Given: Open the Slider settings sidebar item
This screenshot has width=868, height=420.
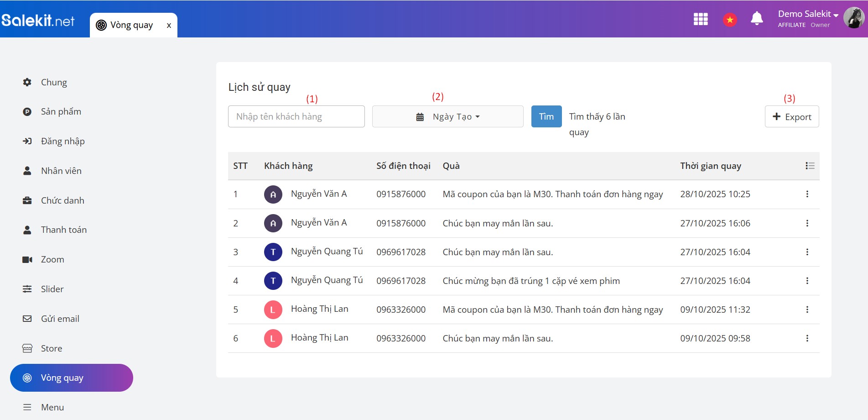Looking at the screenshot, I should (x=52, y=289).
